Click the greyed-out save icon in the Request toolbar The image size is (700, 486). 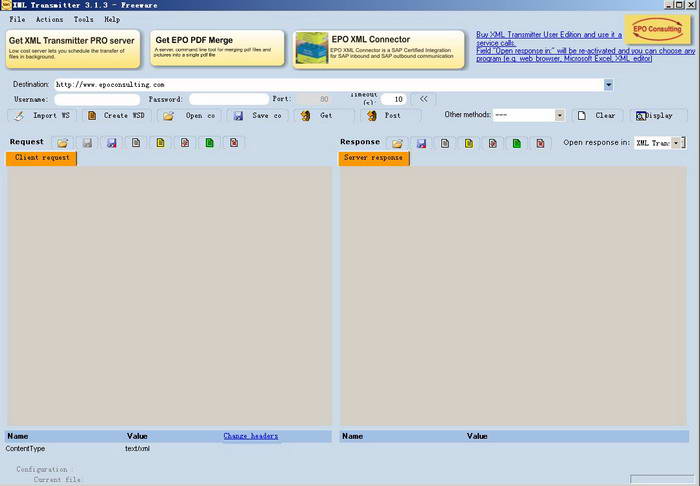point(87,143)
